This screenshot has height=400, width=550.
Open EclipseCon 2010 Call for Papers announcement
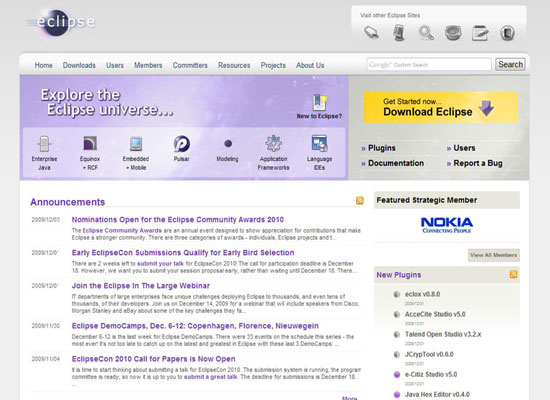(153, 359)
